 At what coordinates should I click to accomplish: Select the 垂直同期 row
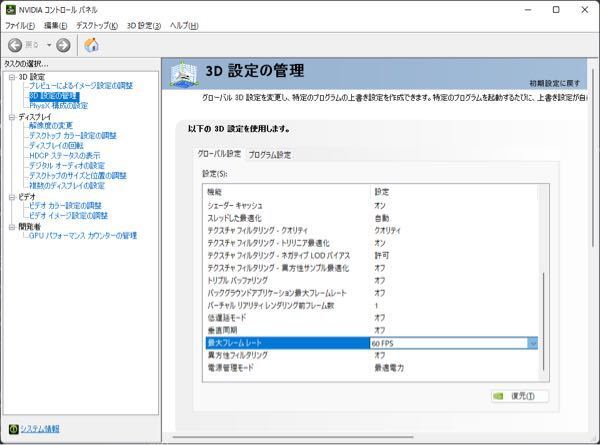(x=371, y=330)
